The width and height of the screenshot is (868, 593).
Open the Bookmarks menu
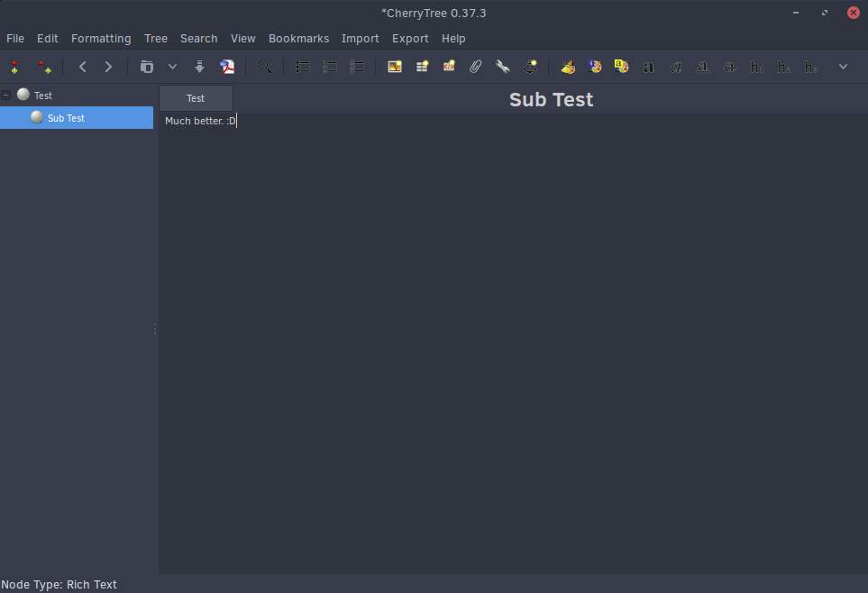coord(299,39)
